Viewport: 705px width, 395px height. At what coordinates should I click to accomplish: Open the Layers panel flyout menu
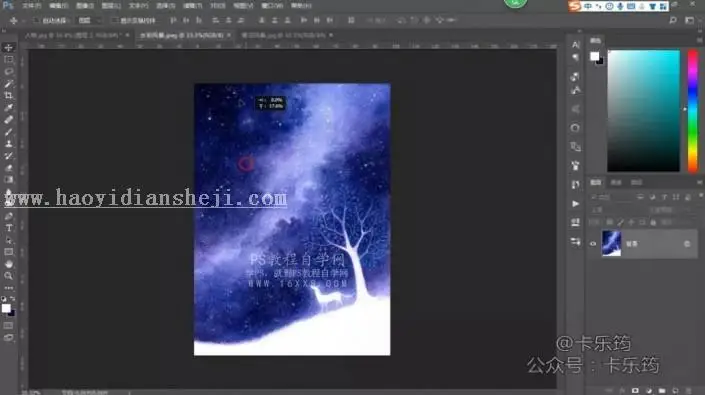pos(700,182)
